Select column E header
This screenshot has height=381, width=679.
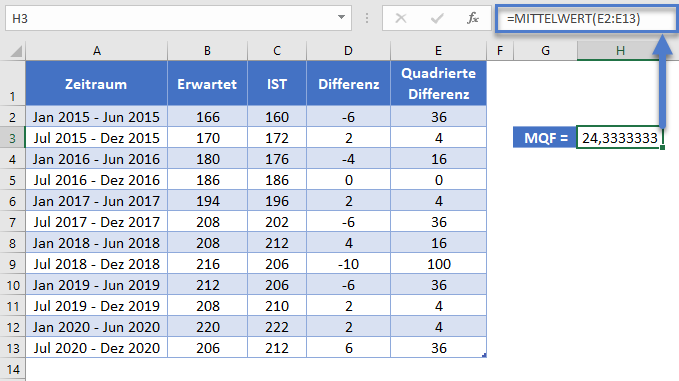coord(438,51)
